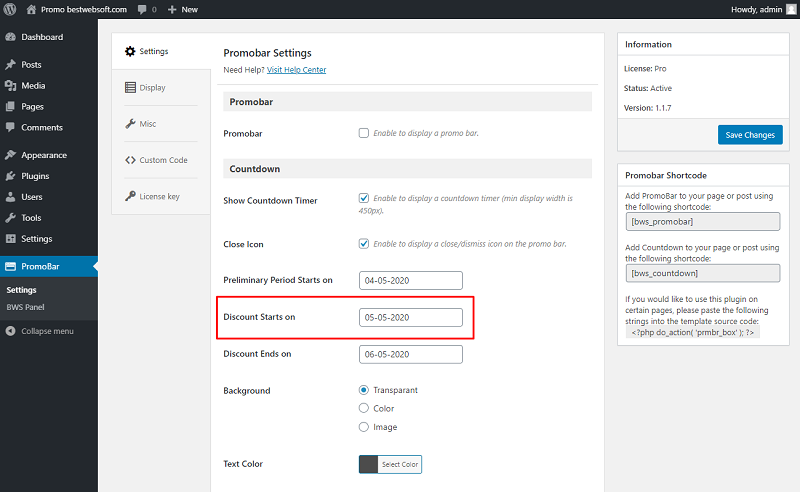The width and height of the screenshot is (800, 492).
Task: Select Transparant background option
Action: (364, 390)
